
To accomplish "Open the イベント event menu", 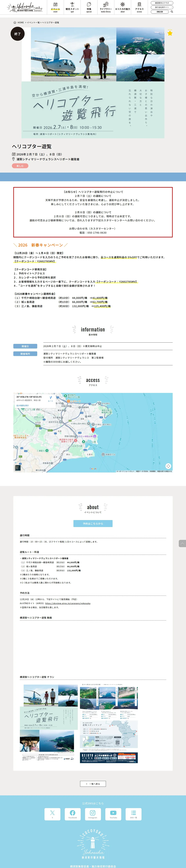I will tap(55, 7).
